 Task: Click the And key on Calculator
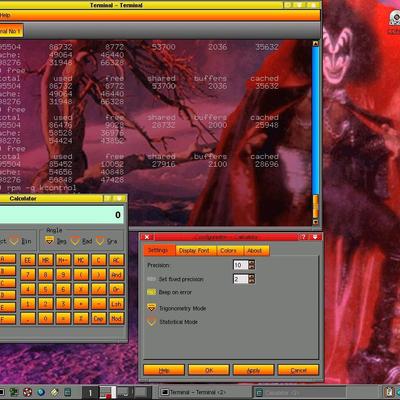116,275
